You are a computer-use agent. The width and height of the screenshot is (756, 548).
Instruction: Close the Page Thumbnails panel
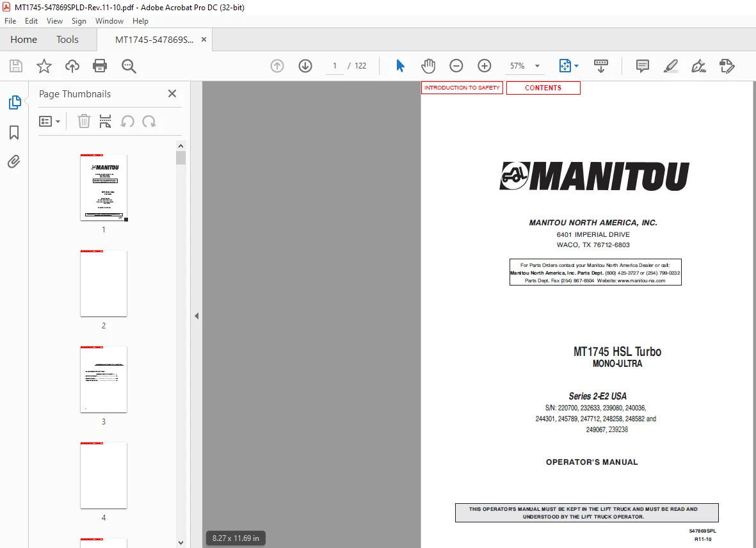(172, 93)
